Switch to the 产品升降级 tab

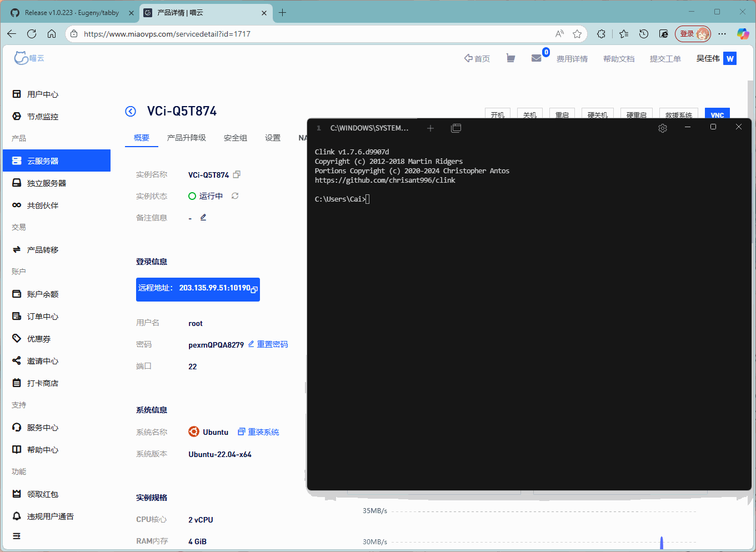pyautogui.click(x=187, y=138)
